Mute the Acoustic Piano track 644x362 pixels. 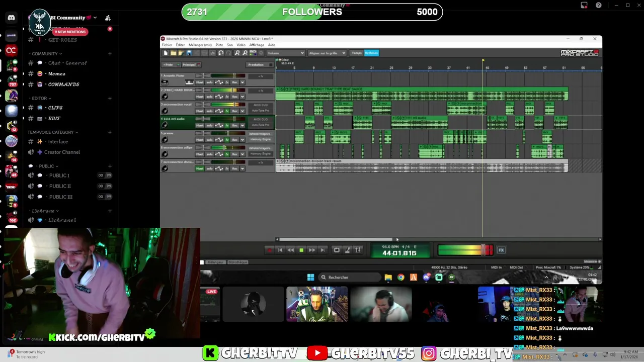pyautogui.click(x=200, y=82)
